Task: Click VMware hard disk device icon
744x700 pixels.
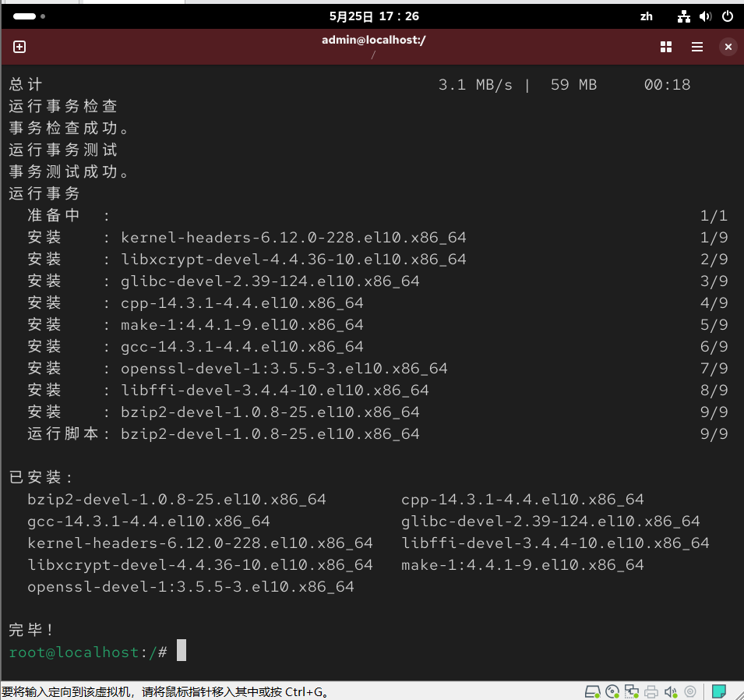Action: 592,691
